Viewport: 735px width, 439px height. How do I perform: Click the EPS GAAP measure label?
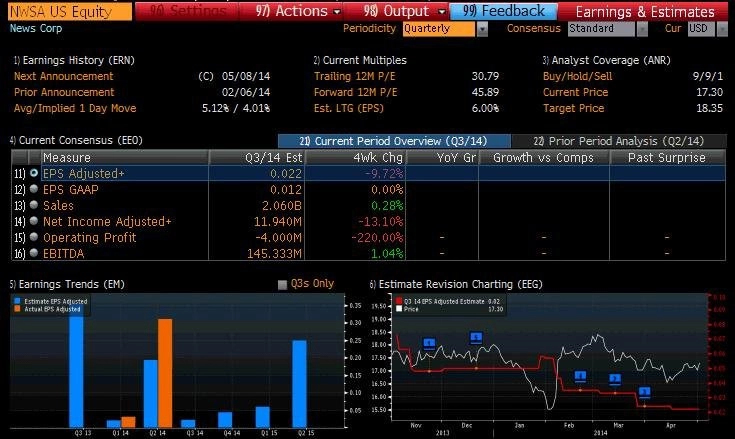click(70, 189)
